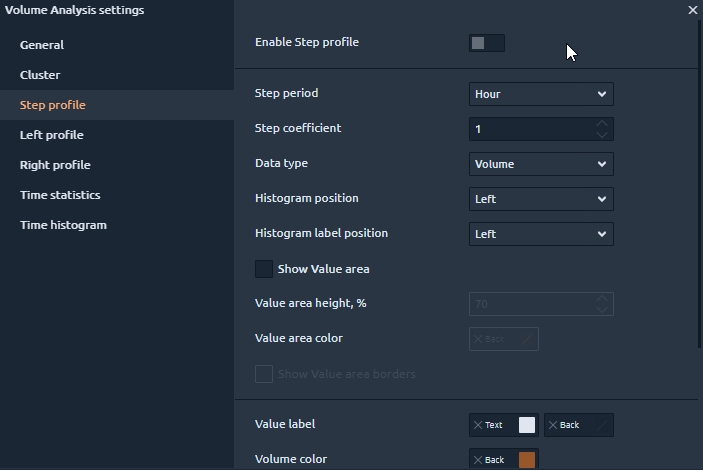The height and width of the screenshot is (470, 703).
Task: Increase Step coefficient with up arrow
Action: [x=601, y=124]
